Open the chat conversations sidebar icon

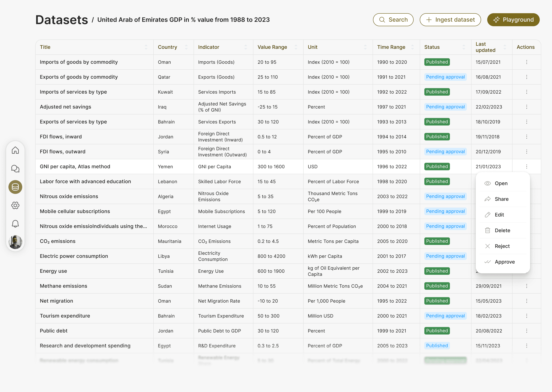[15, 169]
